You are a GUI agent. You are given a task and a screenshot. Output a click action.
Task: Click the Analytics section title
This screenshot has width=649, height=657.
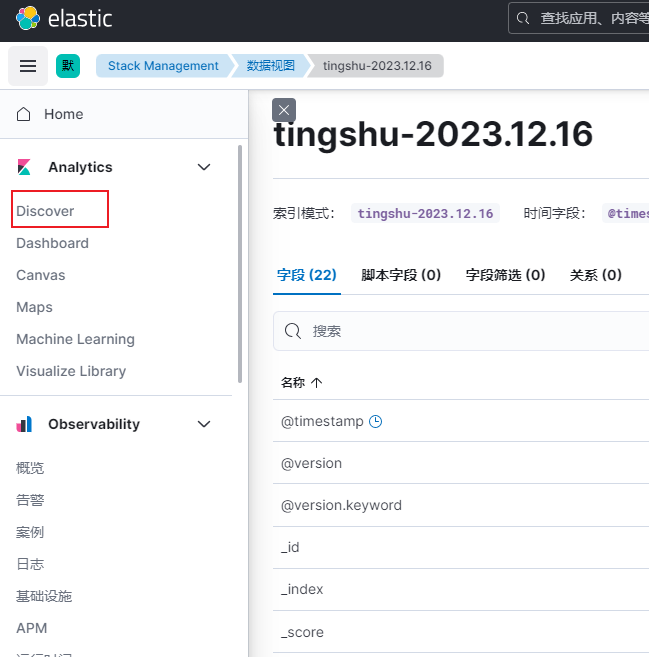pos(80,167)
